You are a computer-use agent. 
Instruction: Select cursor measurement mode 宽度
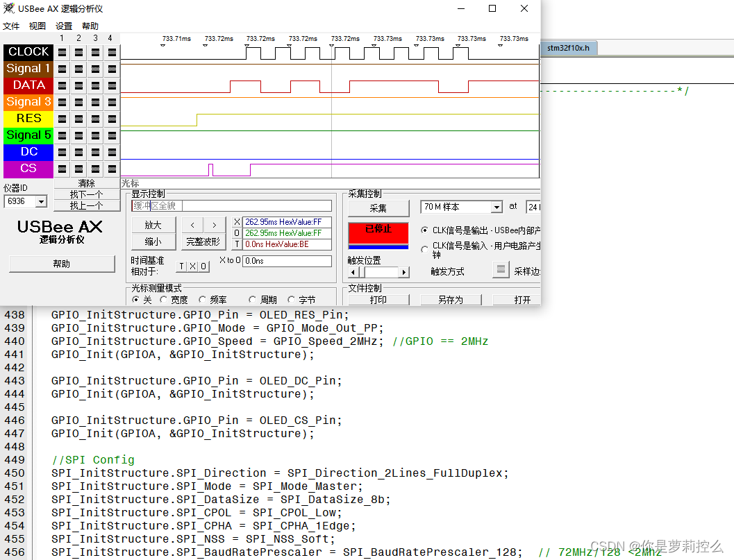coord(163,299)
